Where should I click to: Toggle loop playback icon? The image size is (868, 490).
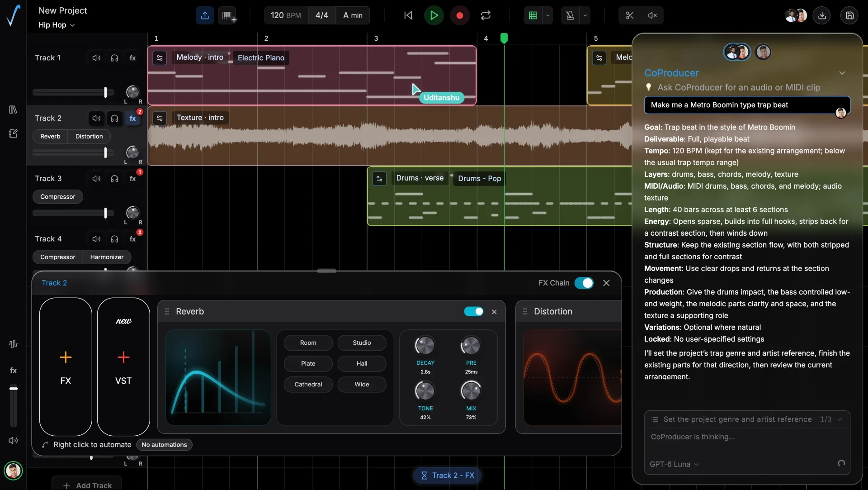point(486,15)
